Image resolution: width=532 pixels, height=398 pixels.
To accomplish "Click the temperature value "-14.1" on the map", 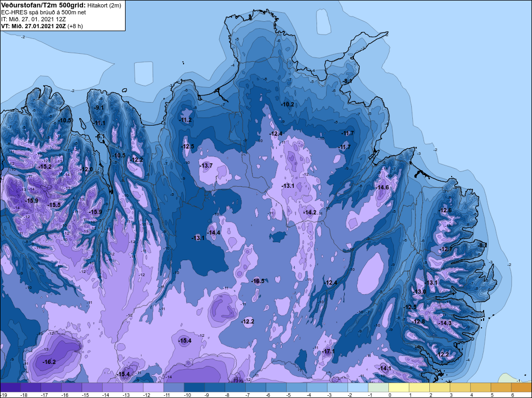I will click(385, 369).
